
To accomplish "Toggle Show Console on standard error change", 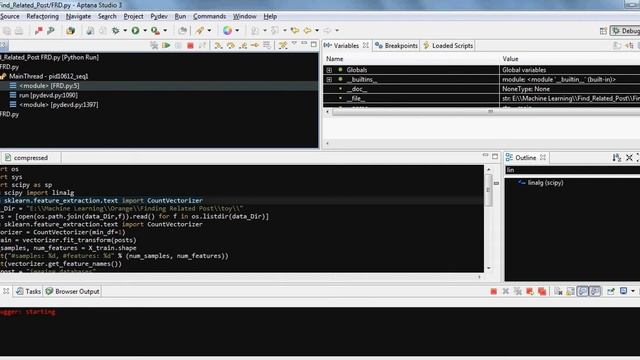I will 595,291.
